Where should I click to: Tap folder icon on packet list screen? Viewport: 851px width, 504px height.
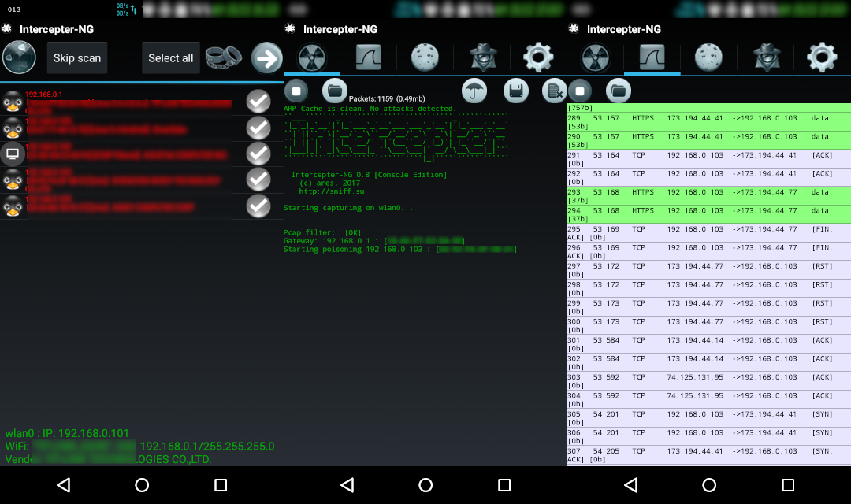pos(619,91)
